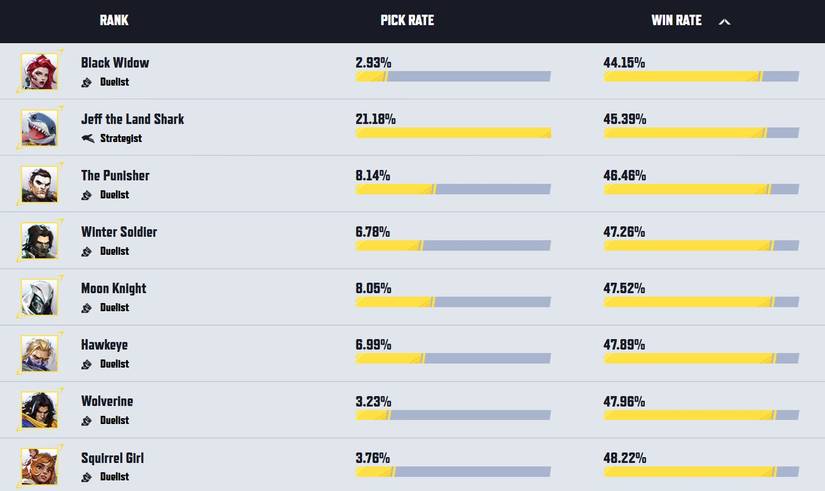Click Black Widow's hero portrait icon
The width and height of the screenshot is (825, 491).
click(x=40, y=71)
